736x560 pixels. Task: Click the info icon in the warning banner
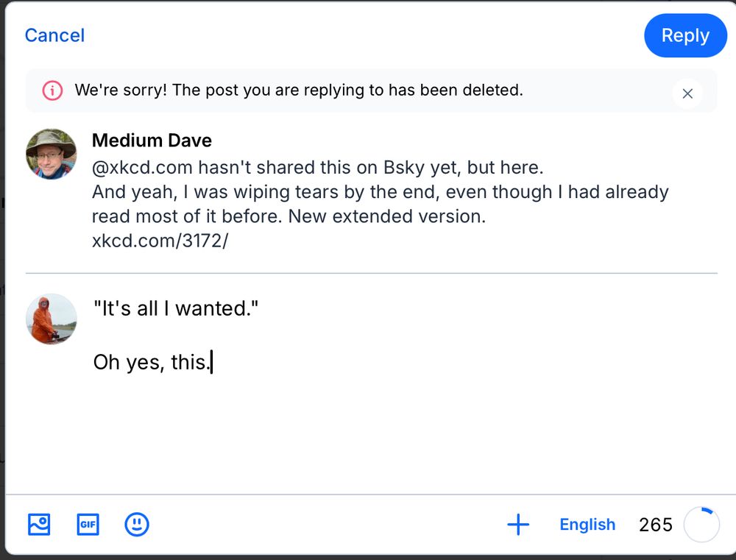point(52,90)
